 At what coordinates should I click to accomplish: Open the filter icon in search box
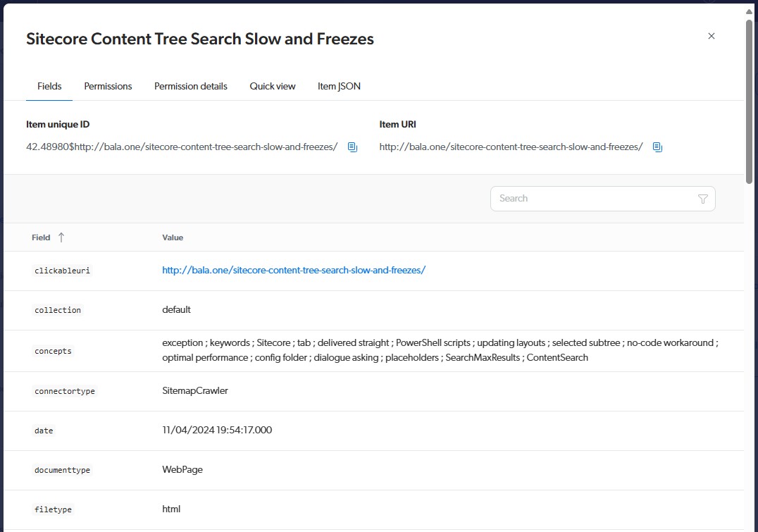tap(703, 199)
